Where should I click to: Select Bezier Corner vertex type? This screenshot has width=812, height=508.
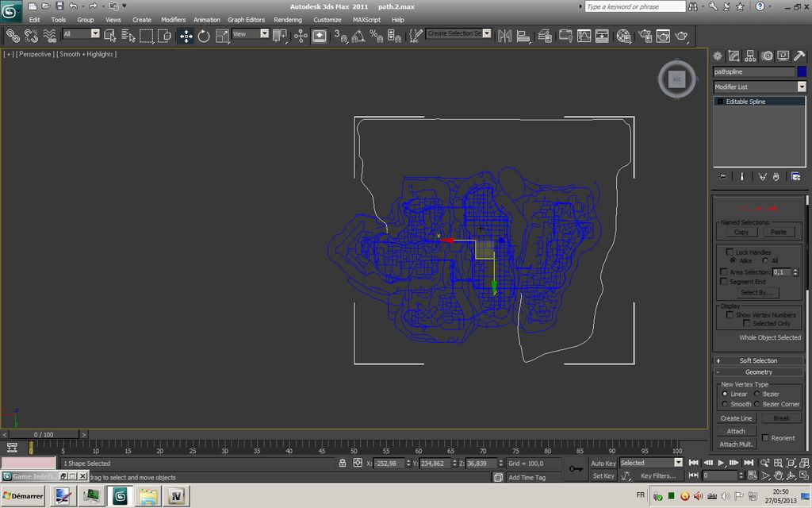(x=756, y=404)
